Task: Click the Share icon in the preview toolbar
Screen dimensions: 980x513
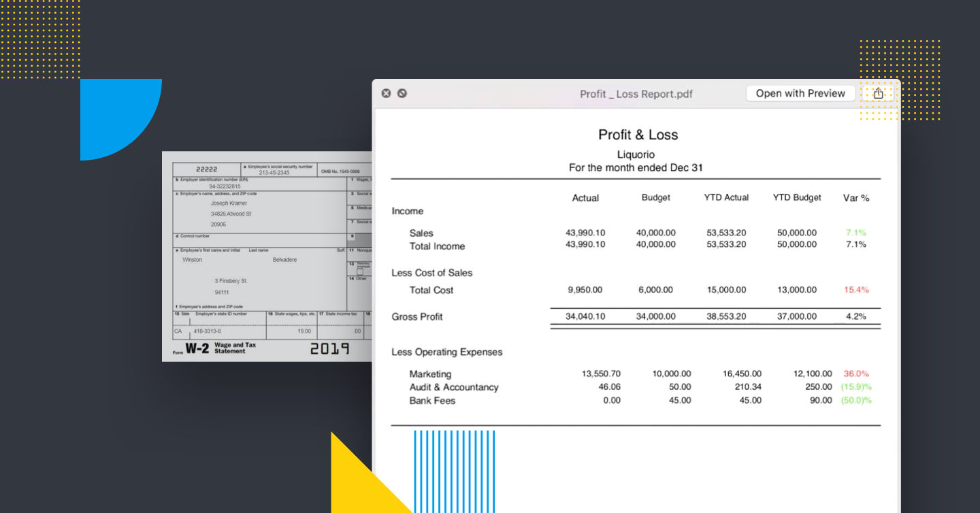Action: tap(879, 93)
